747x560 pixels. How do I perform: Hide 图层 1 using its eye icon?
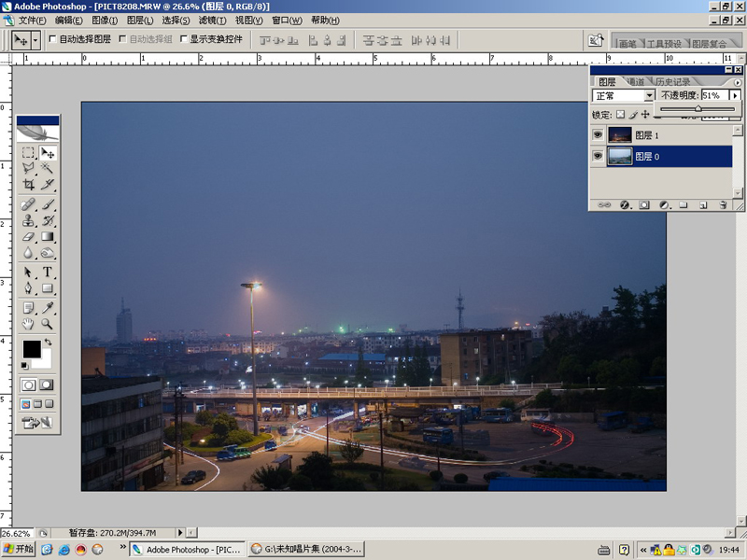tap(598, 134)
